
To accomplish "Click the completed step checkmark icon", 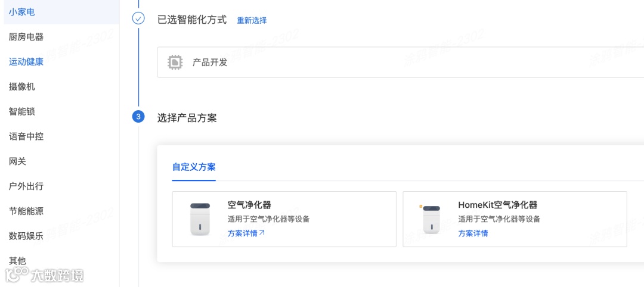I will point(138,18).
